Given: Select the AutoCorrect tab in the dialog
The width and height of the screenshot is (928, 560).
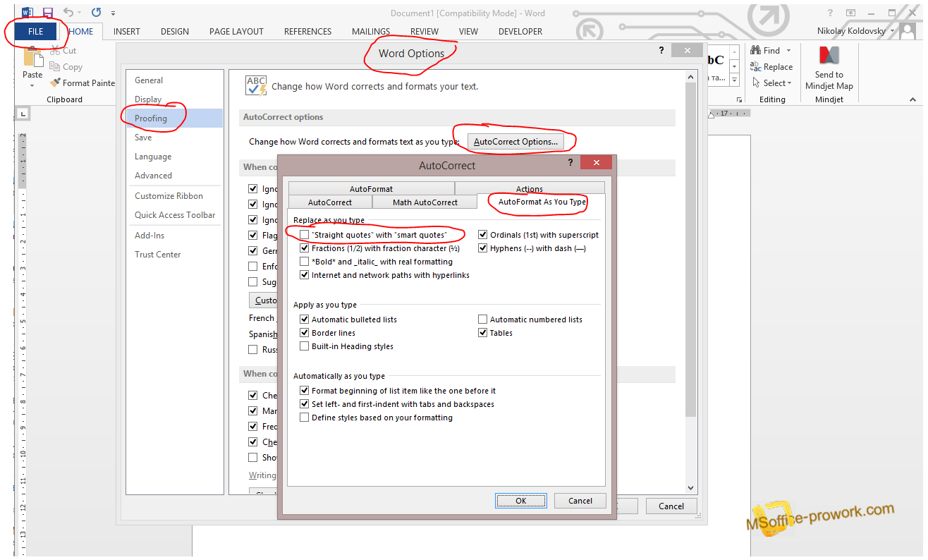Looking at the screenshot, I should point(330,202).
